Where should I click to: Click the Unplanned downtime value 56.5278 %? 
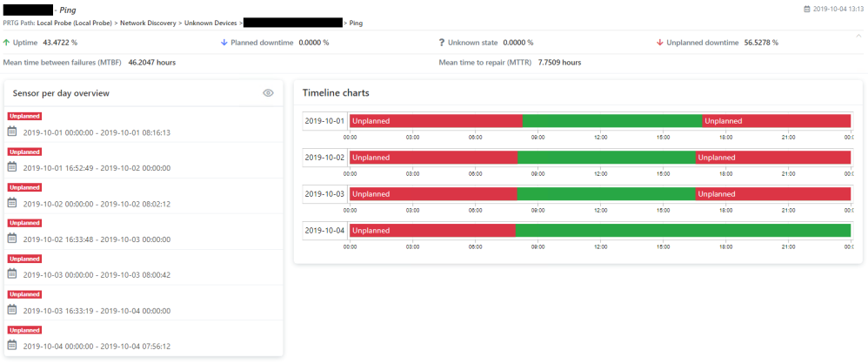click(761, 43)
